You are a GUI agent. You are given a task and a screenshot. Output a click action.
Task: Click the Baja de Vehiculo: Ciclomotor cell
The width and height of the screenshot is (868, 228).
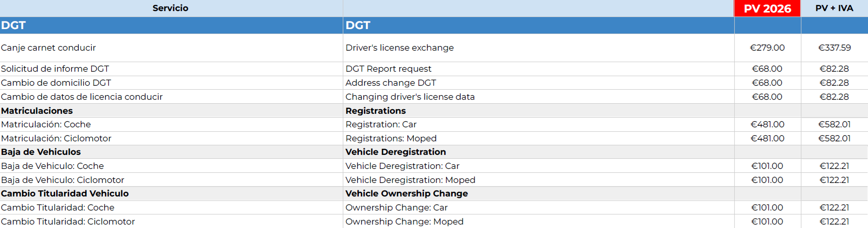click(x=63, y=180)
